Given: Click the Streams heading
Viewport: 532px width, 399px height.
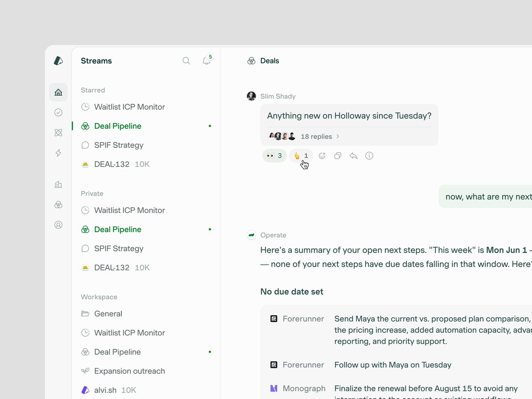Looking at the screenshot, I should [x=96, y=61].
